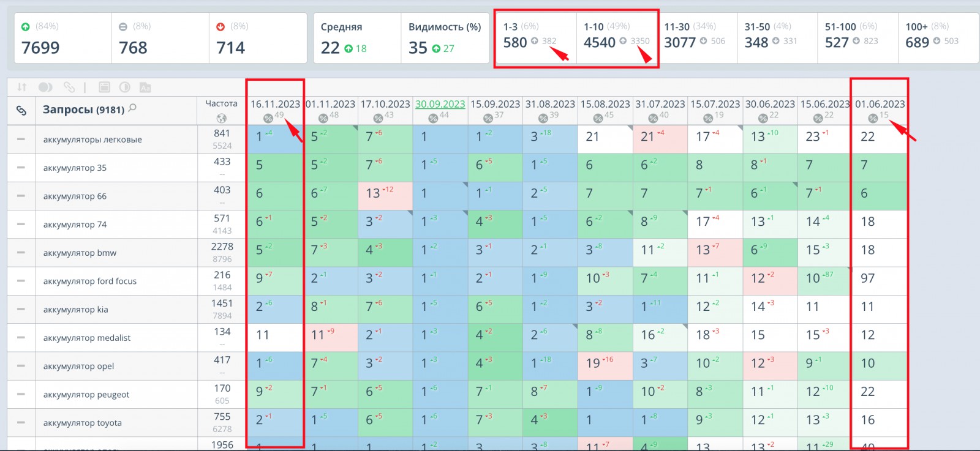980x451 pixels.
Task: Click the percent icon under 15.06.2023
Action: tap(818, 118)
